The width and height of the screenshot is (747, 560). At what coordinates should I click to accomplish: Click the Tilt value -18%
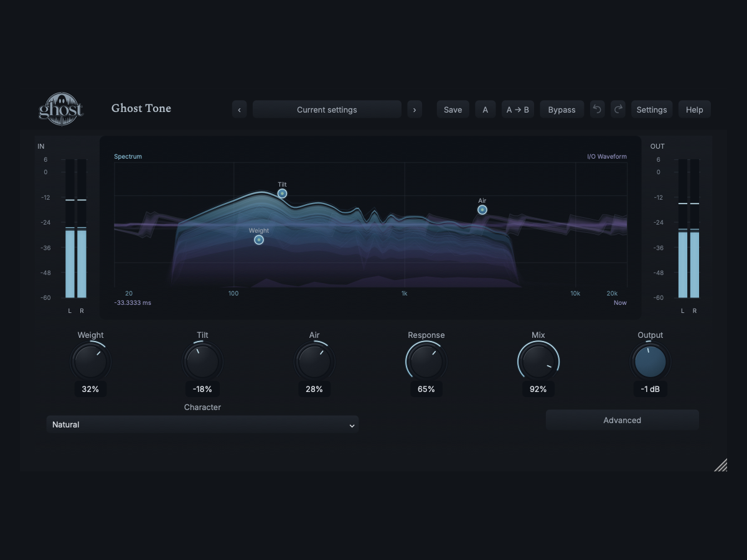pyautogui.click(x=202, y=389)
